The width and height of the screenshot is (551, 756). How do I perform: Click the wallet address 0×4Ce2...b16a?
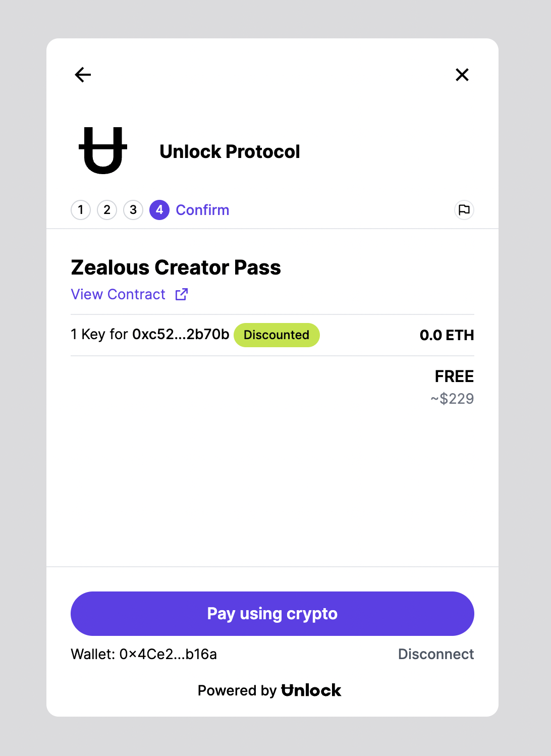(x=168, y=654)
